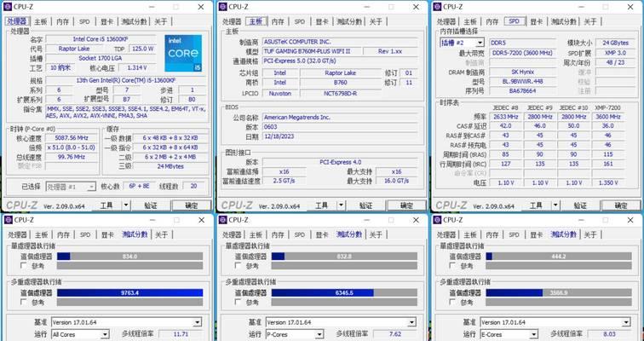Click 确定 button in the SPD window
The image size is (644, 341).
point(621,205)
